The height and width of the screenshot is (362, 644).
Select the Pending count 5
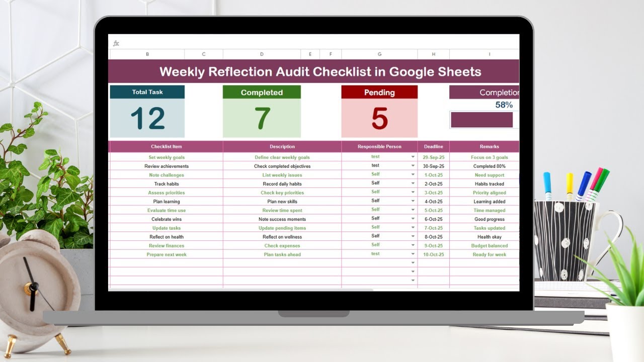point(379,119)
